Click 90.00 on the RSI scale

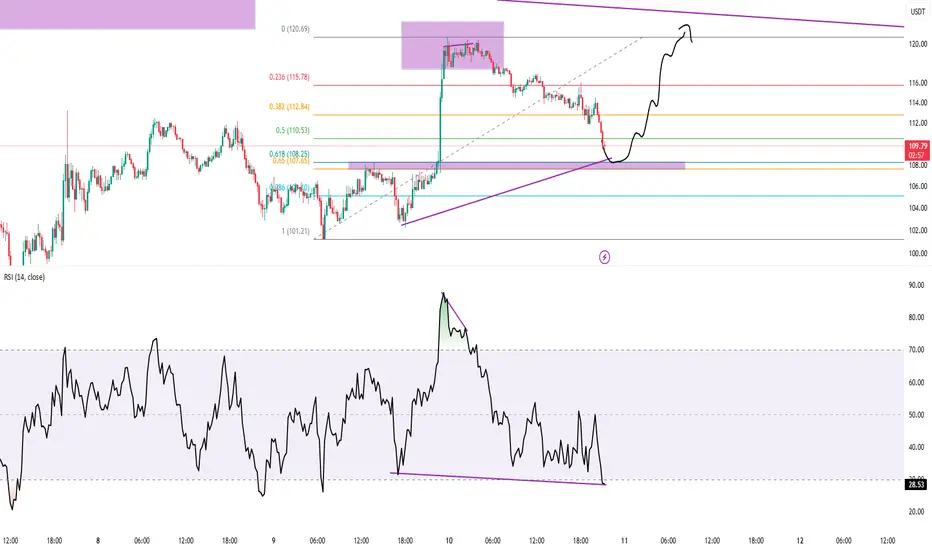[x=916, y=285]
